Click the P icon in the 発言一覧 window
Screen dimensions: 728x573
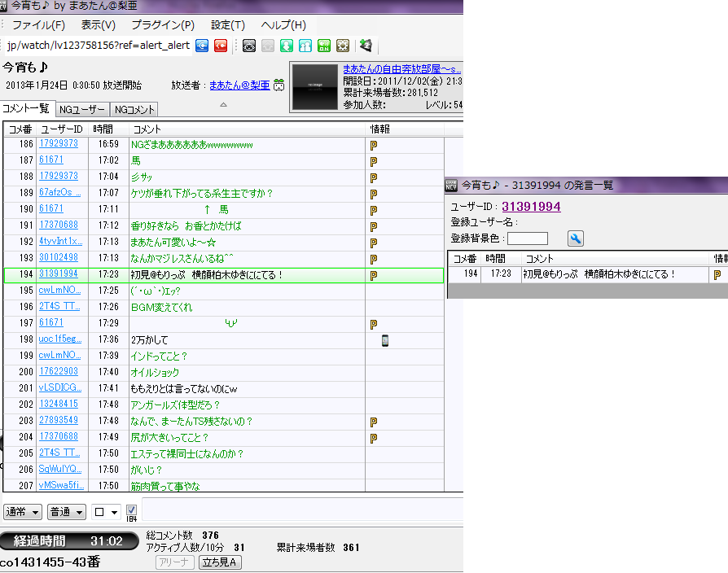(x=717, y=274)
